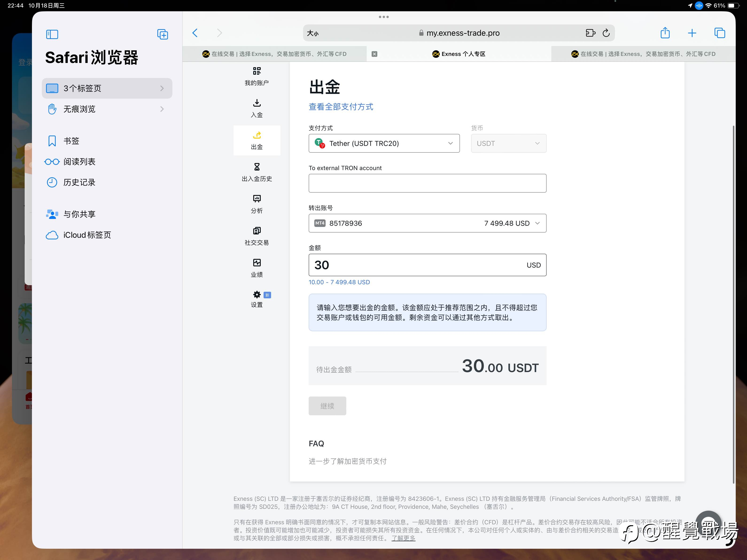The width and height of the screenshot is (747, 560).
Task: Open the 社交交易 social trading section
Action: coord(257,236)
